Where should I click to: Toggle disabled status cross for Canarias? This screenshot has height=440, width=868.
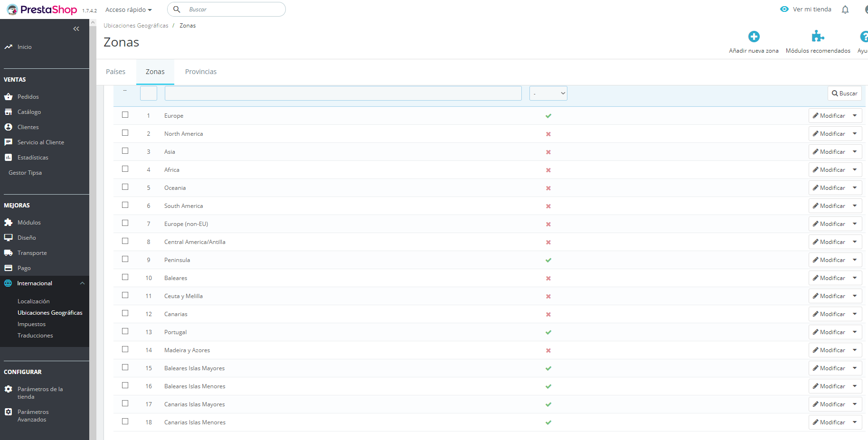point(548,314)
